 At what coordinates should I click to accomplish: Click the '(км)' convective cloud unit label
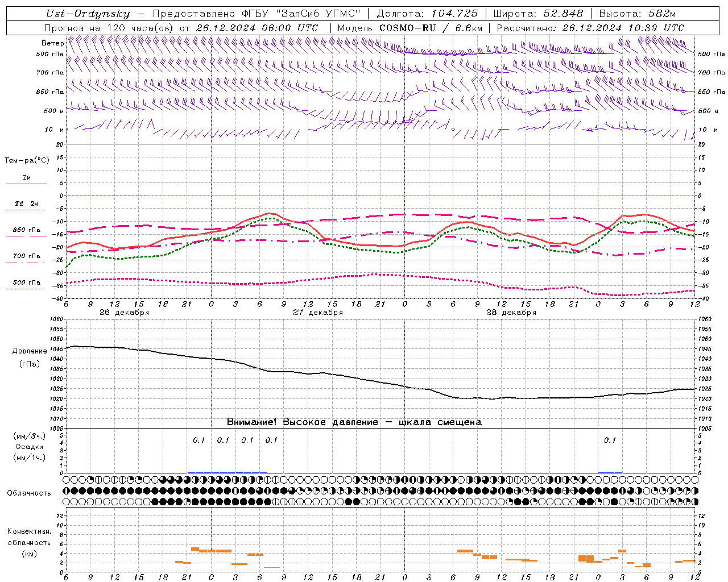(29, 554)
